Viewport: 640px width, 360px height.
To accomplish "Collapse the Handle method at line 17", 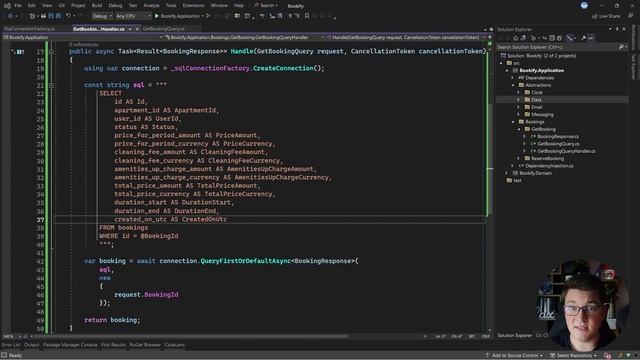I will (51, 52).
